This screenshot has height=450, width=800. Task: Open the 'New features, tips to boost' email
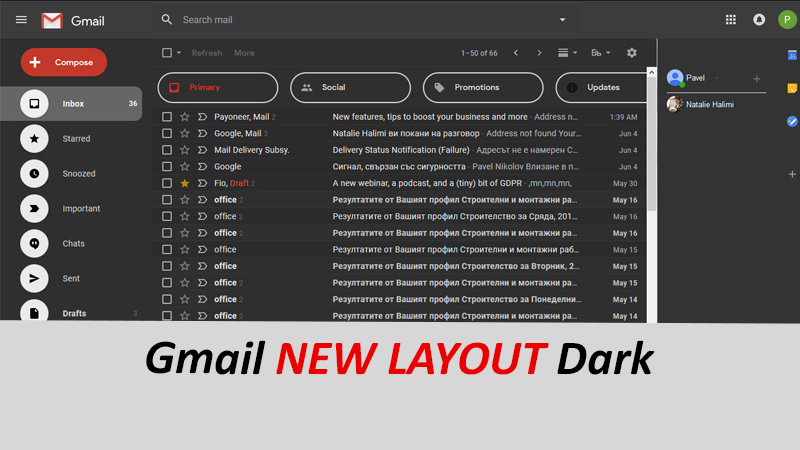[430, 117]
